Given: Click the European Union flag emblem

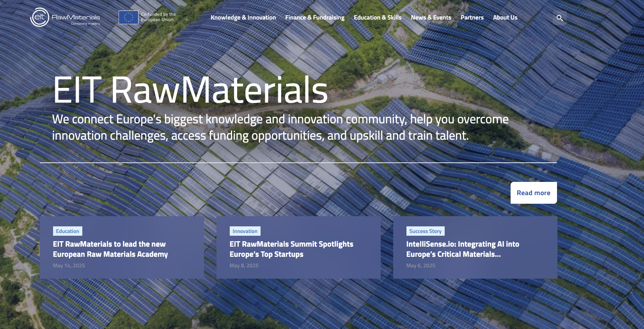Looking at the screenshot, I should point(128,17).
